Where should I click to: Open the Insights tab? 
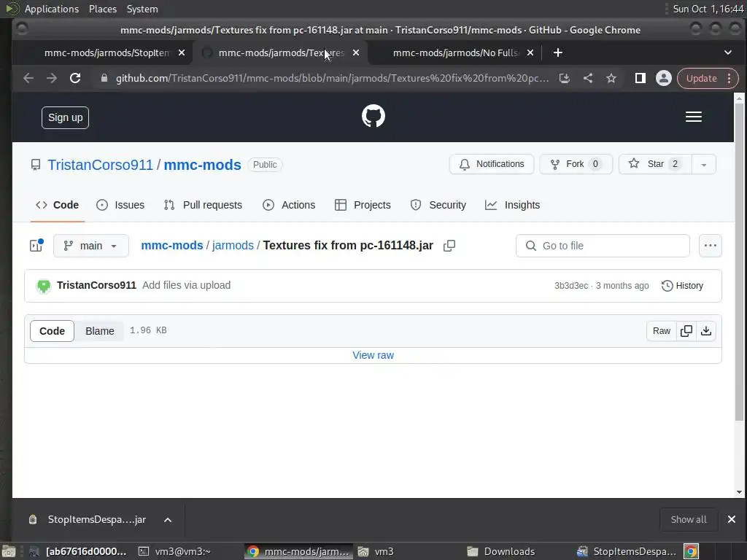click(513, 205)
